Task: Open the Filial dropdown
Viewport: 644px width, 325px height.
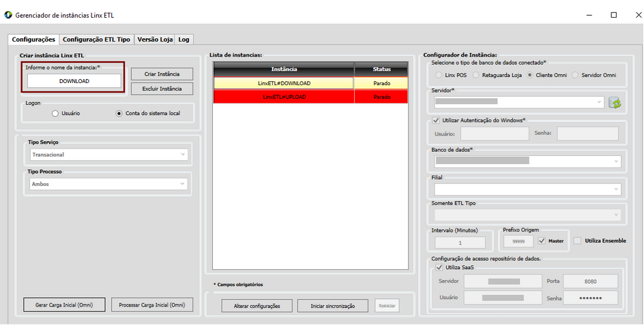Action: (527, 189)
